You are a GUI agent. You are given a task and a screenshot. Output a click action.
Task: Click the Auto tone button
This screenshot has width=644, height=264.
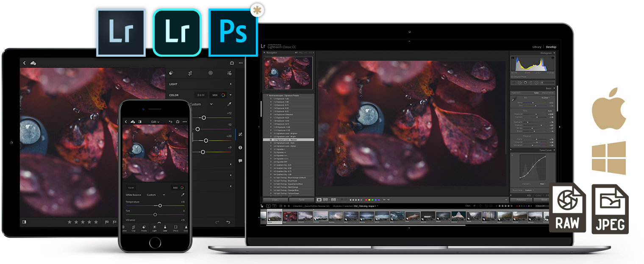pos(551,111)
